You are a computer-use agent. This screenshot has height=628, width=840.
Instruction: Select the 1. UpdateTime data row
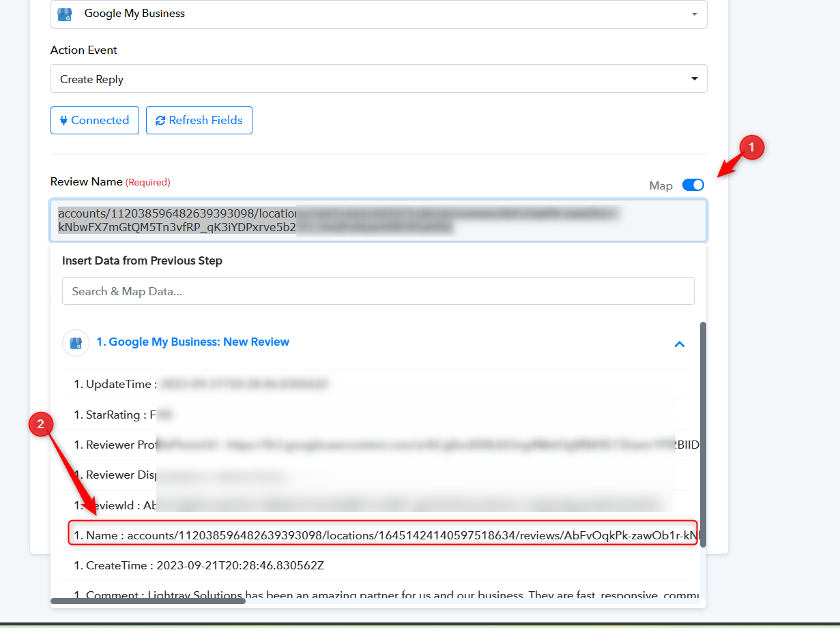(x=375, y=385)
